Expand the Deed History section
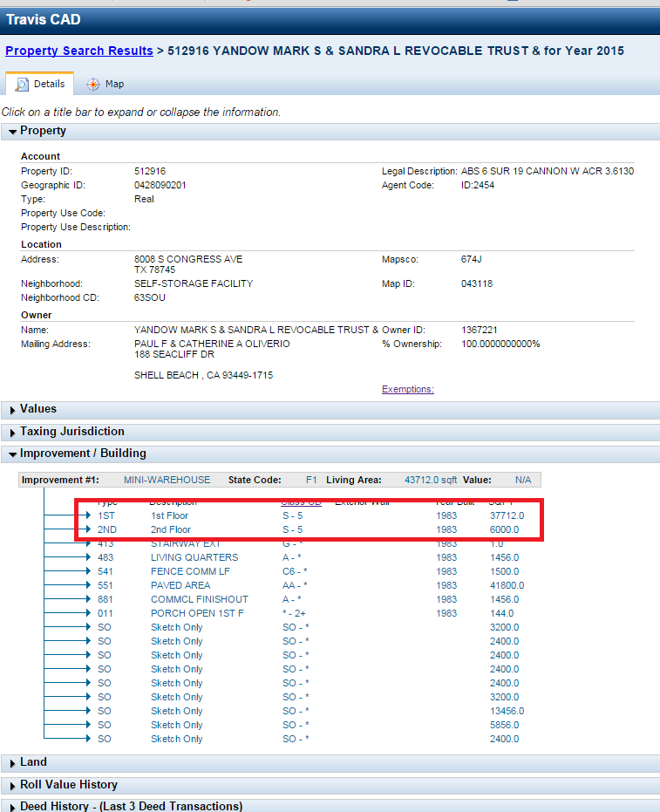The image size is (660, 812). point(131,807)
